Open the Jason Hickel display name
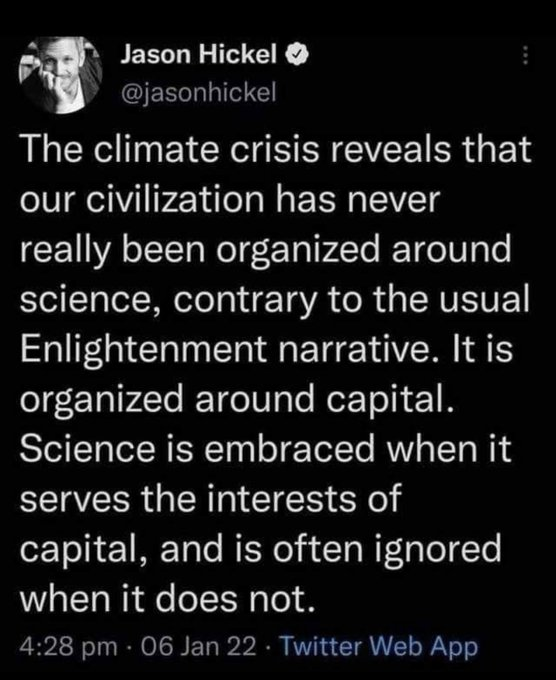This screenshot has width=556, height=680. [199, 55]
